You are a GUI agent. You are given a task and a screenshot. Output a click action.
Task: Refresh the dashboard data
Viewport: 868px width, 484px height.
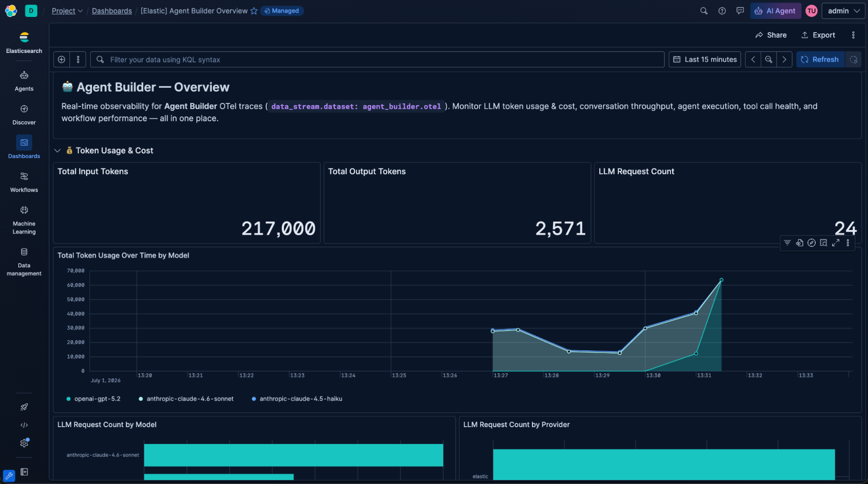pos(820,59)
